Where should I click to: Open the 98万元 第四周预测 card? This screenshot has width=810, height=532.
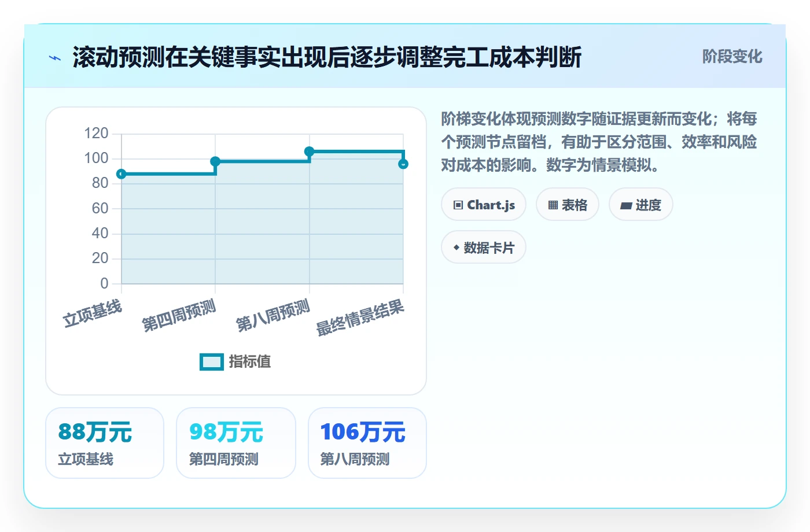click(236, 443)
